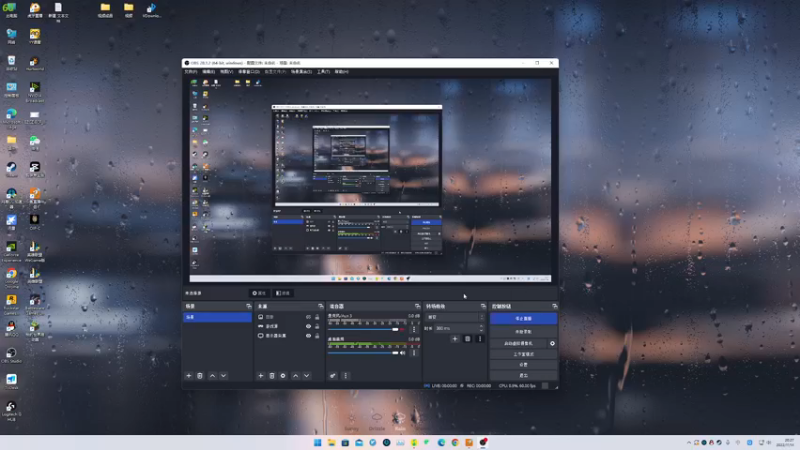This screenshot has height=450, width=800.
Task: Add a transition with plus icon
Action: tap(455, 339)
